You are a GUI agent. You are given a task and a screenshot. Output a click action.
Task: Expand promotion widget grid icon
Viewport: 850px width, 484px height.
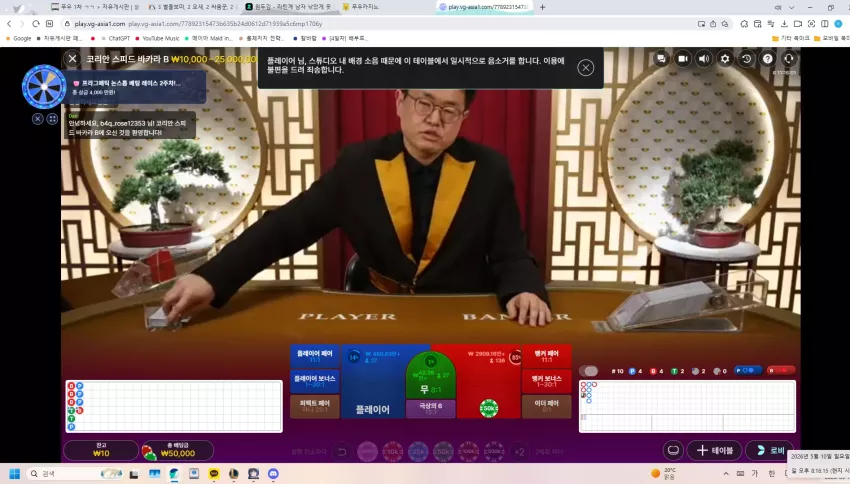pyautogui.click(x=52, y=119)
